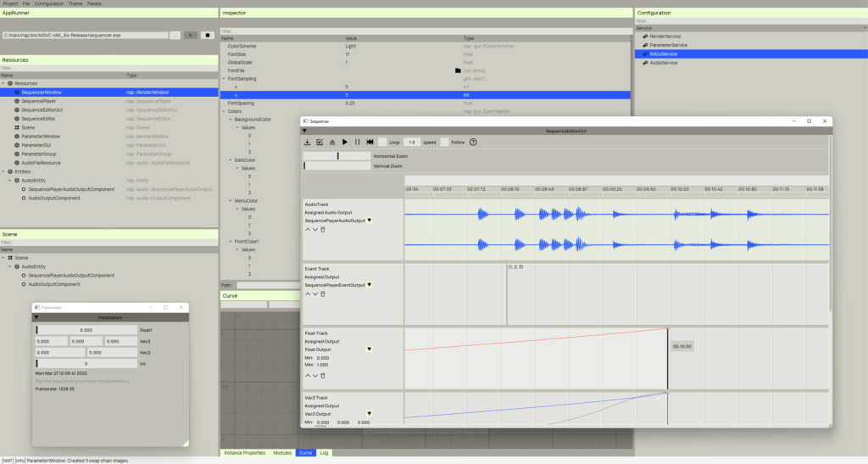The height and width of the screenshot is (464, 868).
Task: Click the Save sequence icon in Sequencer toolbar
Action: (x=307, y=143)
